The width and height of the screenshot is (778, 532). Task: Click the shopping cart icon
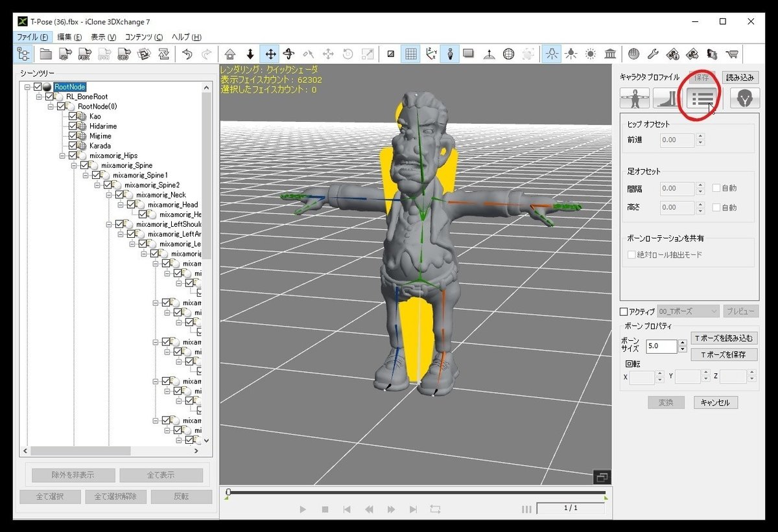coord(732,54)
